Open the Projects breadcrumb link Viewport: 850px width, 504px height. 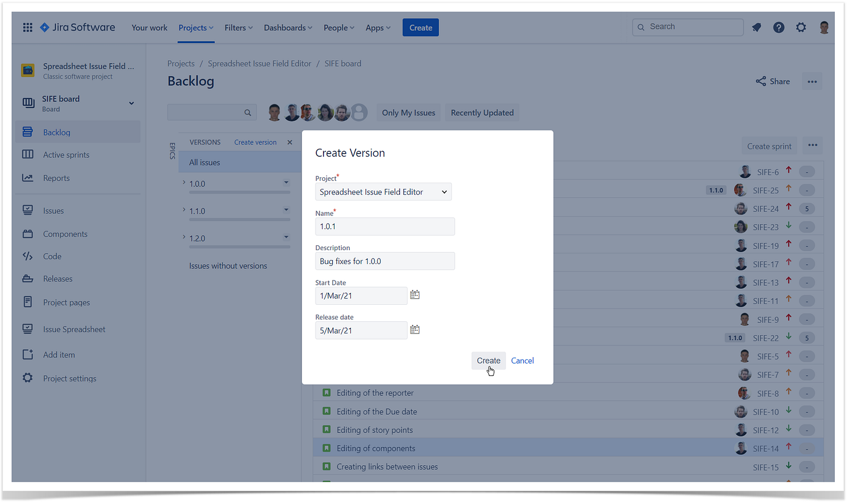tap(181, 63)
